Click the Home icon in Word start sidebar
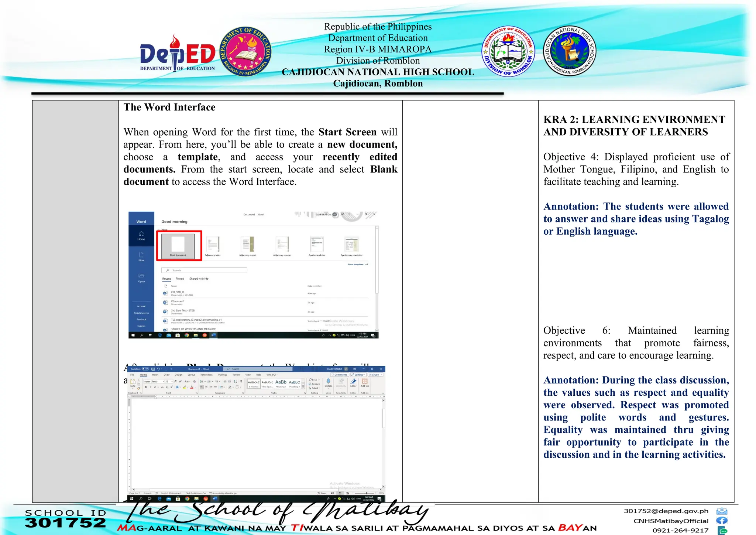756x535 pixels. pos(141,234)
